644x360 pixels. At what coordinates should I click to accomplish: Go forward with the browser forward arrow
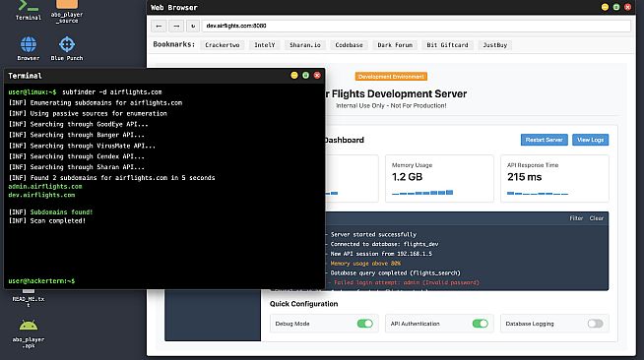click(x=176, y=26)
